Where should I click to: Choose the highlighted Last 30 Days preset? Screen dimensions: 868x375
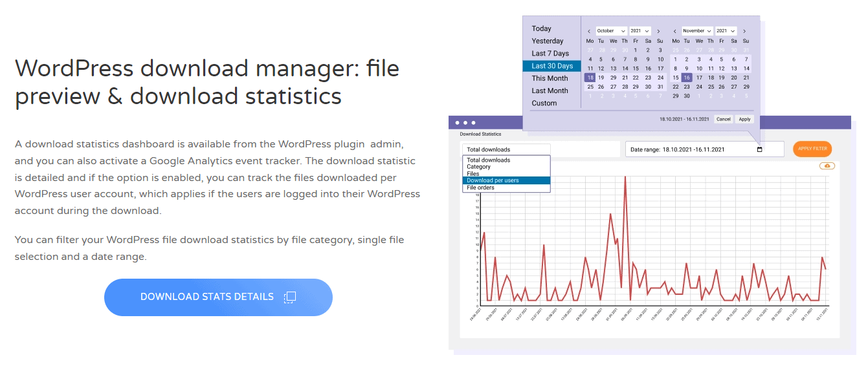coord(552,66)
